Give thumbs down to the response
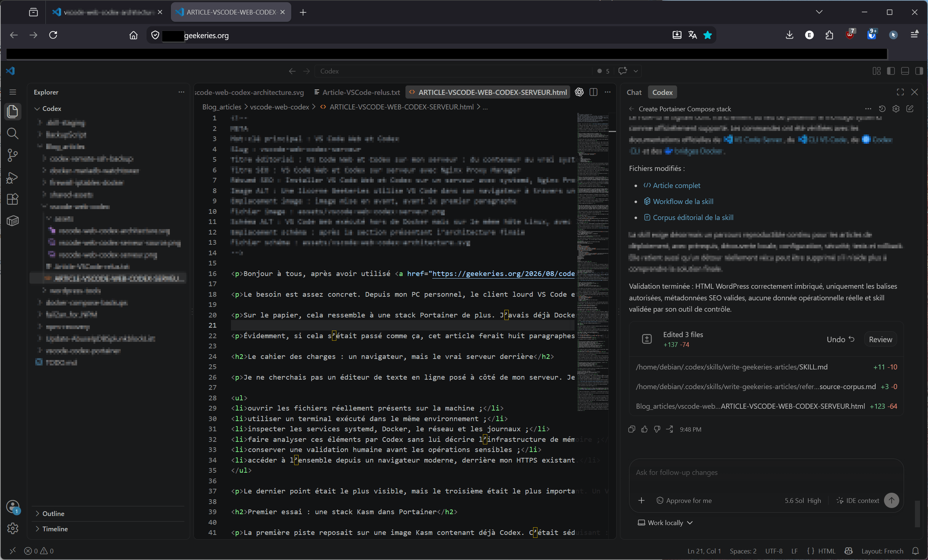Screen dimensions: 928x560 [x=657, y=429]
